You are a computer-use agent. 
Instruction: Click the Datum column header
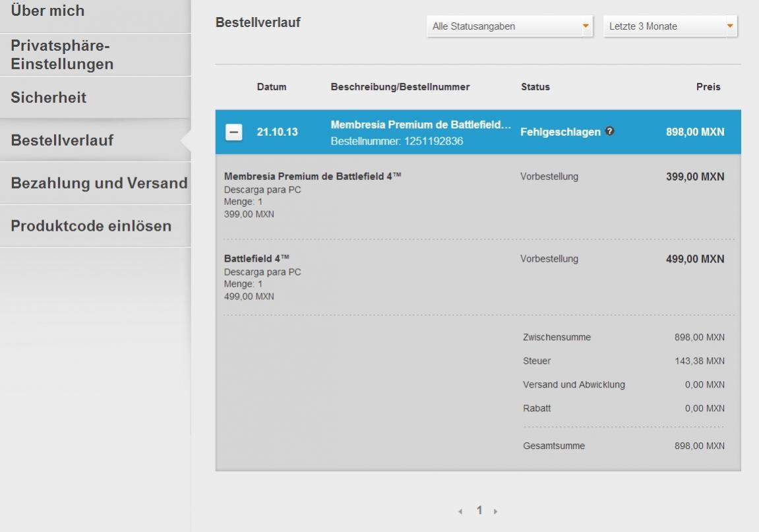click(x=272, y=87)
